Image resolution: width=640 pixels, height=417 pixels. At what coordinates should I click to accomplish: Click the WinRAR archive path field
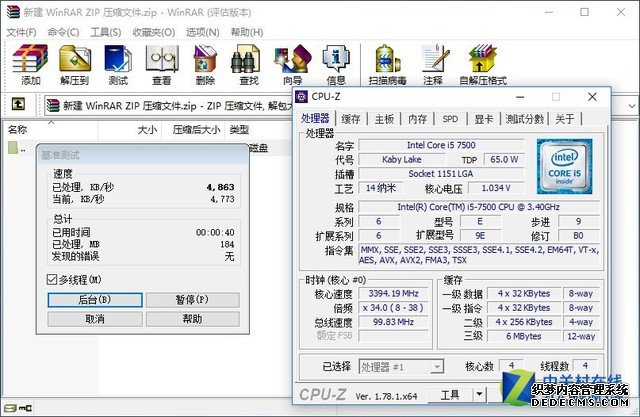pos(170,106)
